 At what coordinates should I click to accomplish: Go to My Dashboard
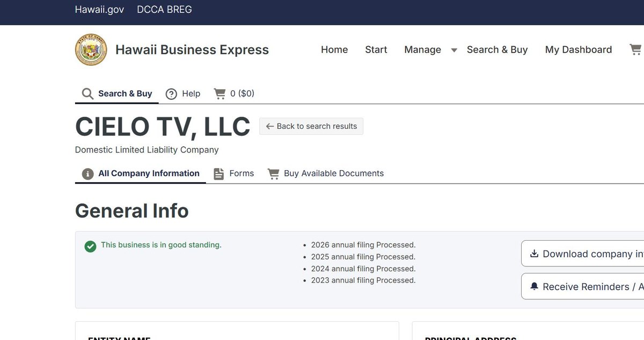point(579,49)
